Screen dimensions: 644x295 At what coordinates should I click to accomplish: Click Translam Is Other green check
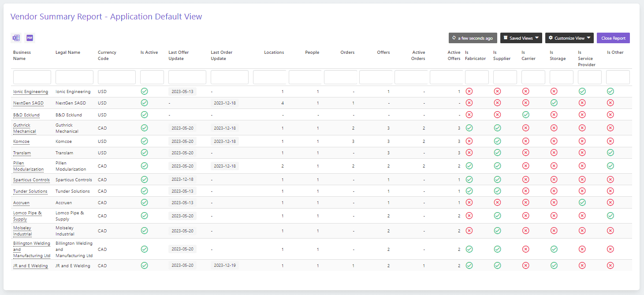point(610,153)
